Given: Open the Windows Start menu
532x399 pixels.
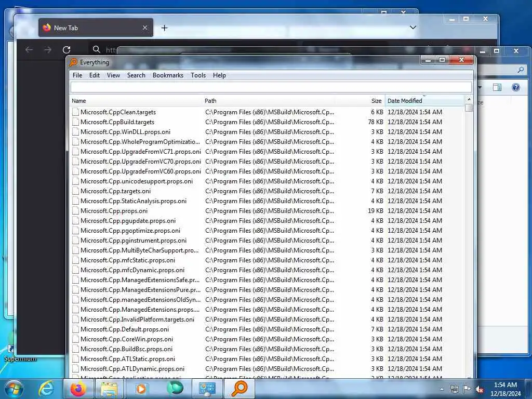Looking at the screenshot, I should pyautogui.click(x=14, y=389).
